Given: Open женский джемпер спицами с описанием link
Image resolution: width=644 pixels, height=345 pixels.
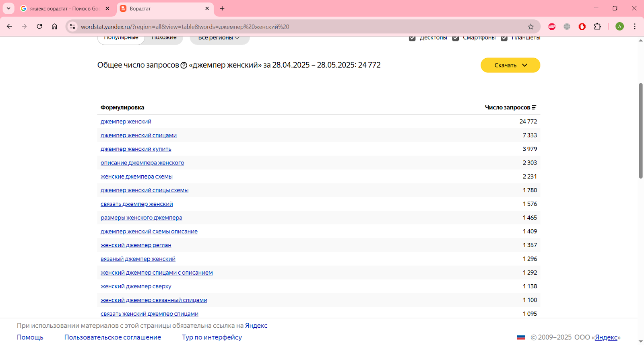Looking at the screenshot, I should [x=157, y=273].
